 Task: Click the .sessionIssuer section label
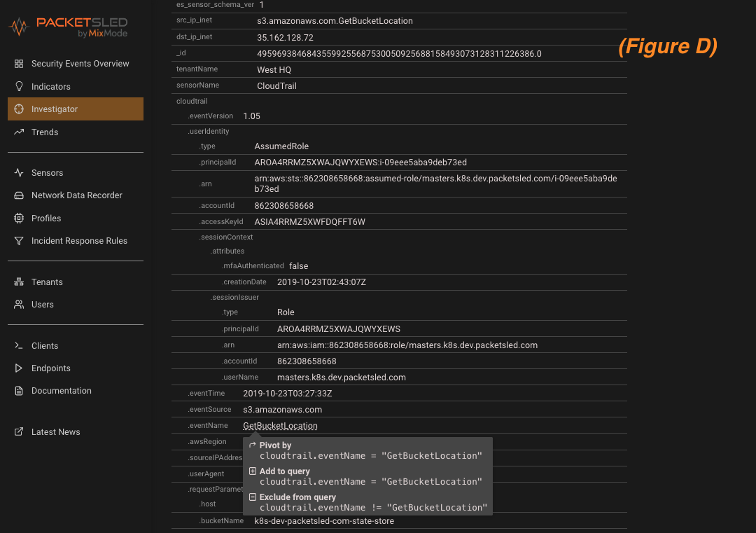point(234,297)
